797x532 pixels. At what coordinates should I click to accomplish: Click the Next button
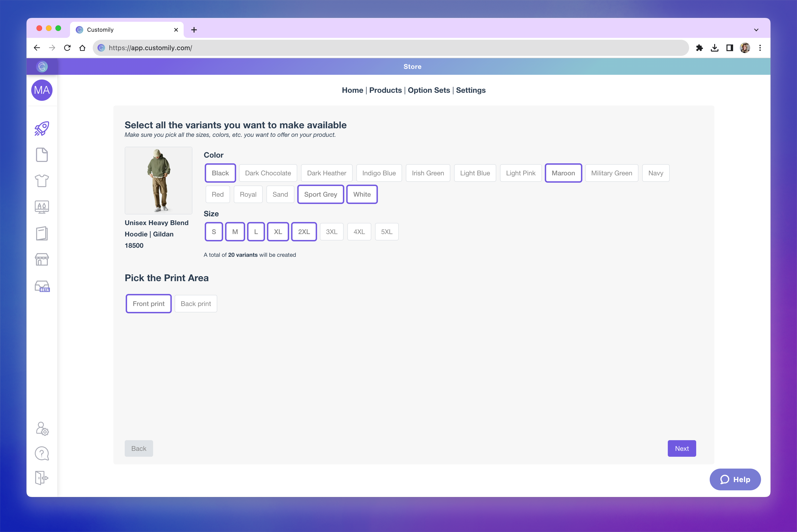pos(682,448)
